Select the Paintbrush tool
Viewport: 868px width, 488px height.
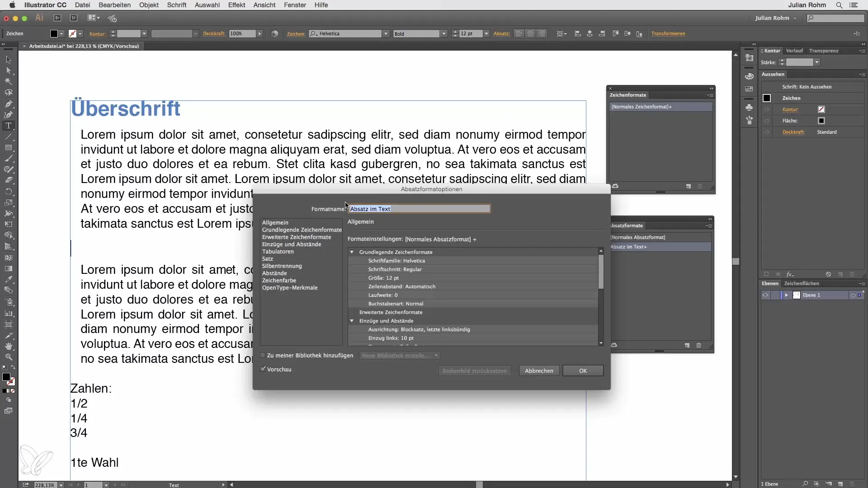click(x=9, y=159)
